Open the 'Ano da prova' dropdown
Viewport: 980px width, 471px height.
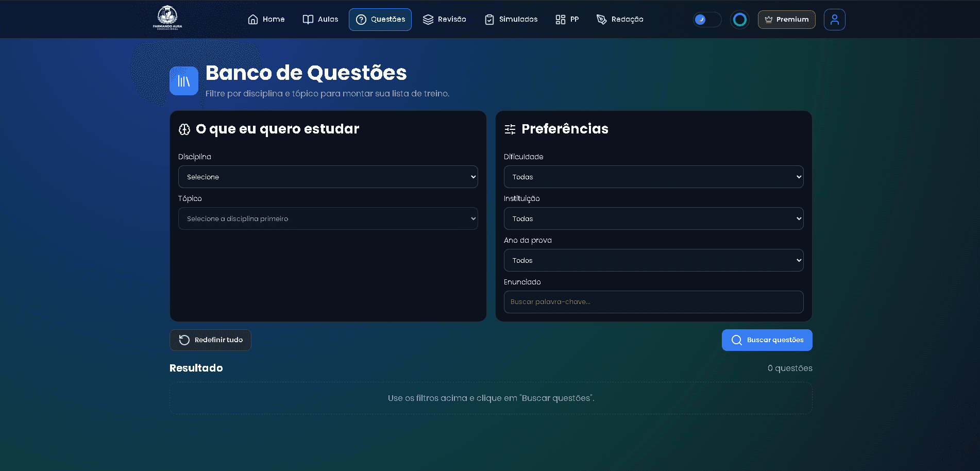tap(653, 260)
